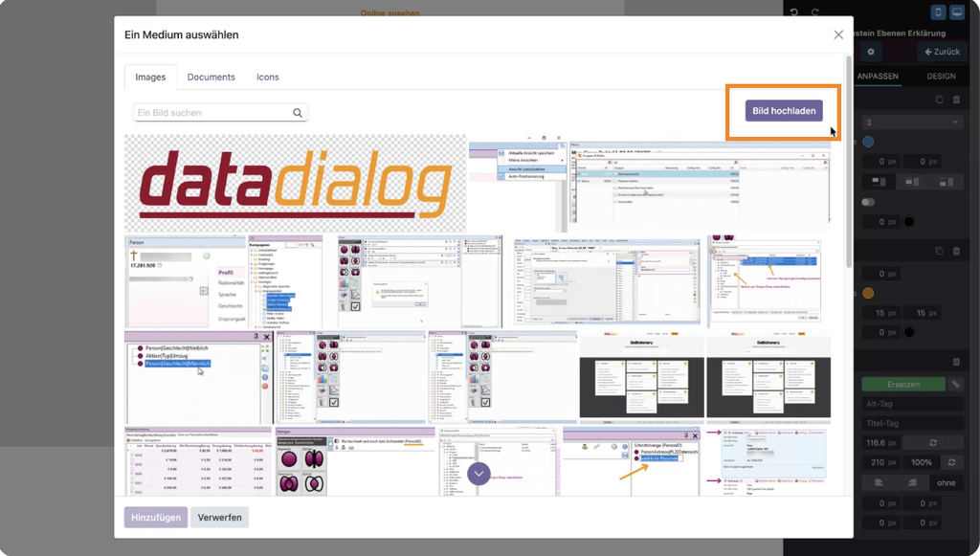Open the dropdown showing value 3

[x=912, y=122]
